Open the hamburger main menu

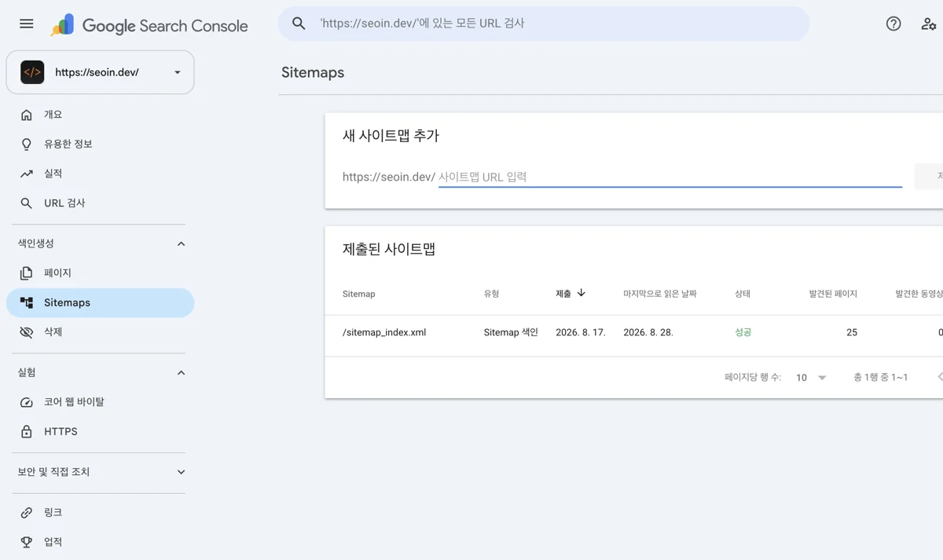[x=27, y=24]
